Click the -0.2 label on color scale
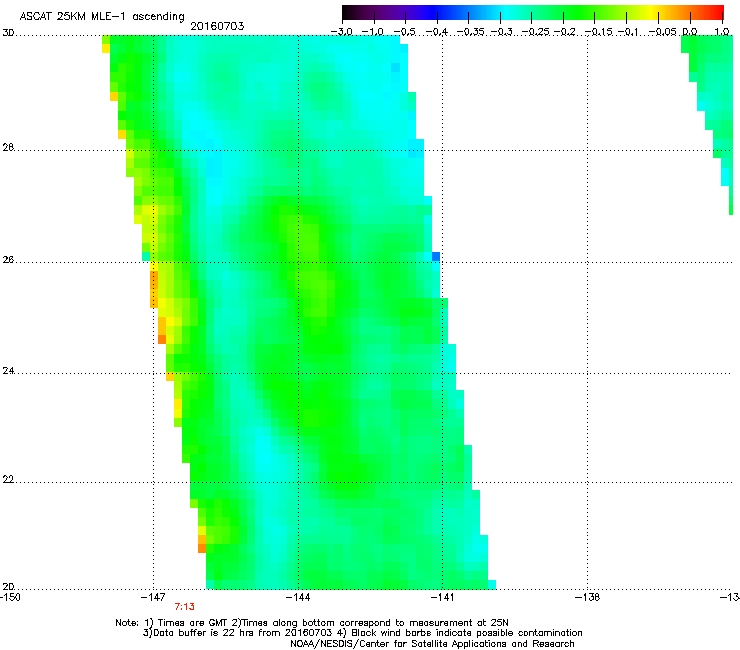 pos(565,32)
